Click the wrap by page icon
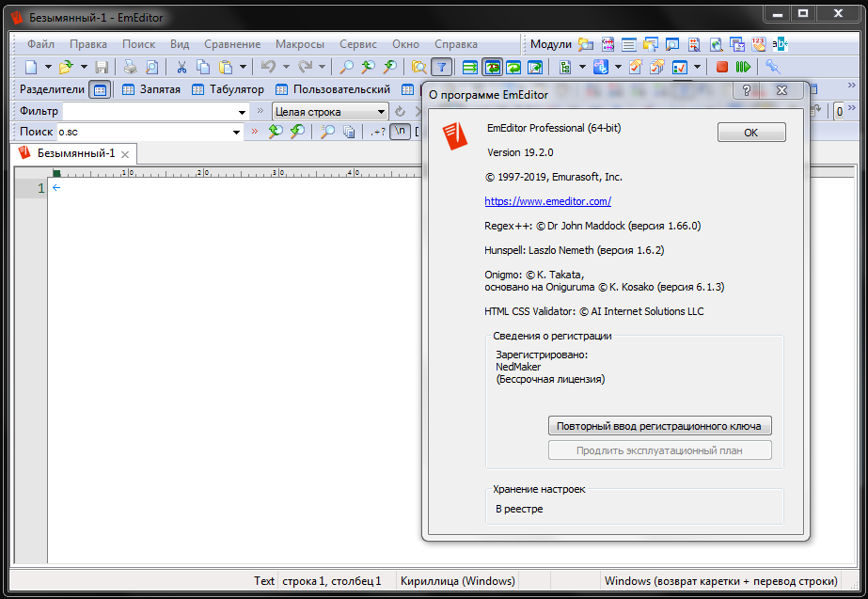This screenshot has width=868, height=599. coord(535,68)
